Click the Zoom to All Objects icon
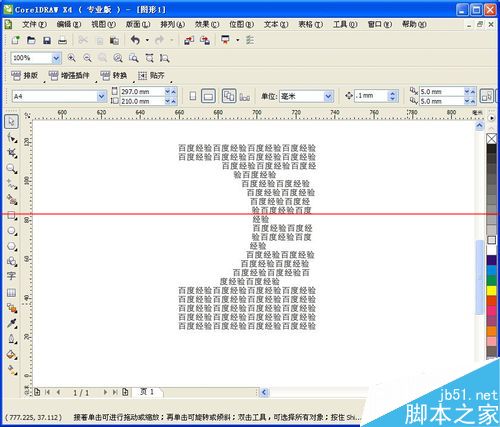 click(118, 58)
